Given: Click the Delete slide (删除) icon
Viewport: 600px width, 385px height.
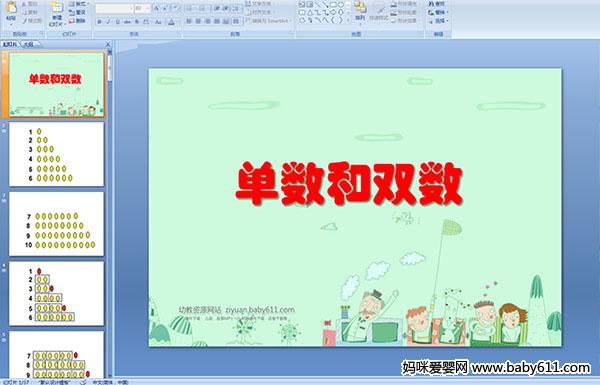Looking at the screenshot, I should click(77, 21).
